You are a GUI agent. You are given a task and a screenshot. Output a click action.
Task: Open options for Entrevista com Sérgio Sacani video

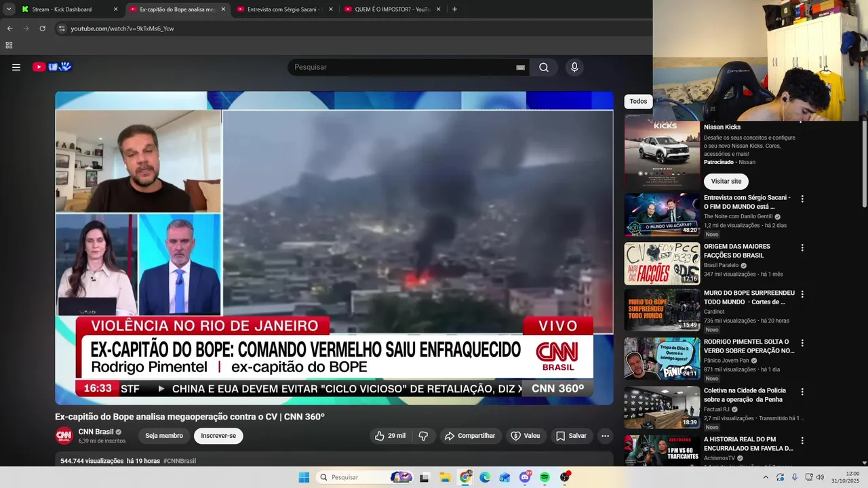pyautogui.click(x=802, y=199)
